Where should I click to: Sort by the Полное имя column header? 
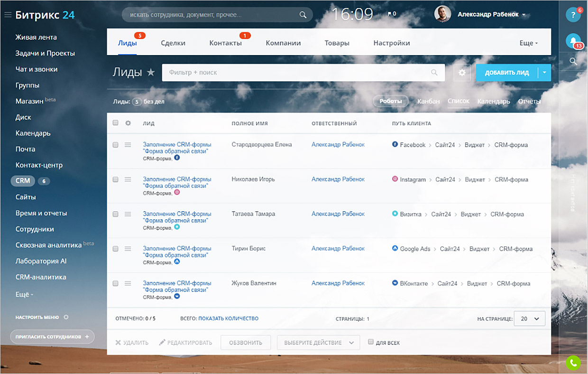click(x=250, y=123)
